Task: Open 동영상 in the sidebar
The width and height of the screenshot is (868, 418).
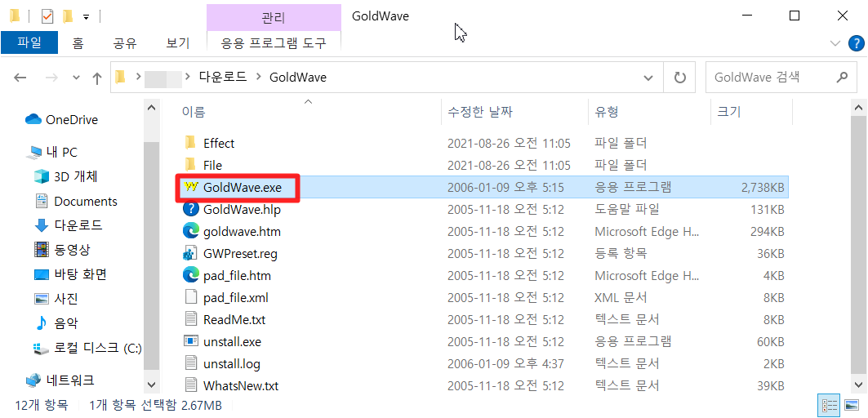Action: coord(62,250)
